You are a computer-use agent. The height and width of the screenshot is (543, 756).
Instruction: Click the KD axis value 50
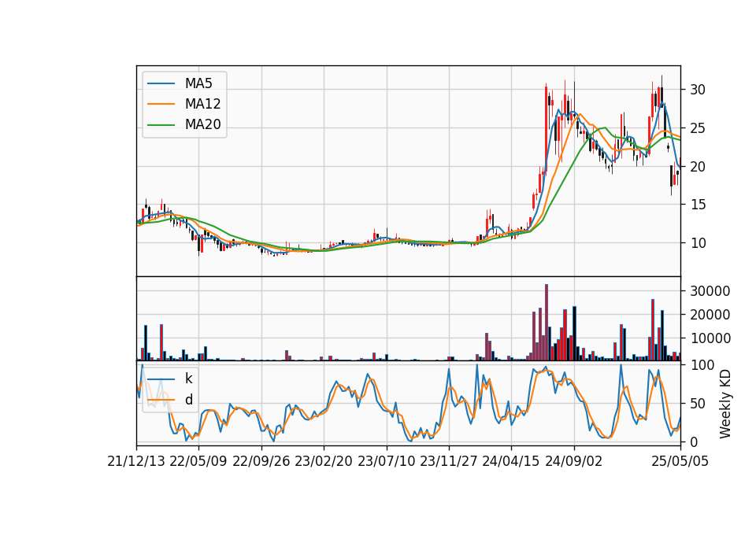click(x=698, y=403)
